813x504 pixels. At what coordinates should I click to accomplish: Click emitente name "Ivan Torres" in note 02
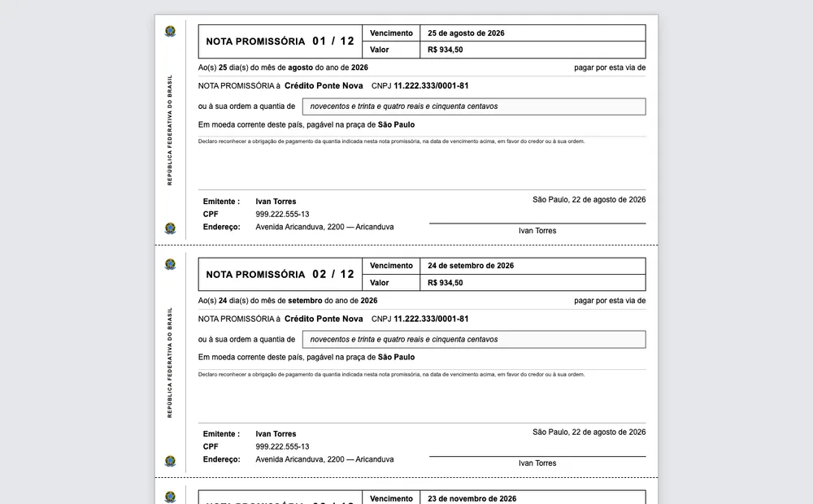pos(276,434)
